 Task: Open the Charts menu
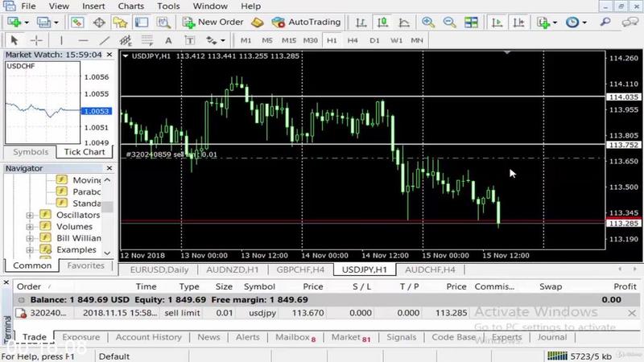[x=131, y=6]
